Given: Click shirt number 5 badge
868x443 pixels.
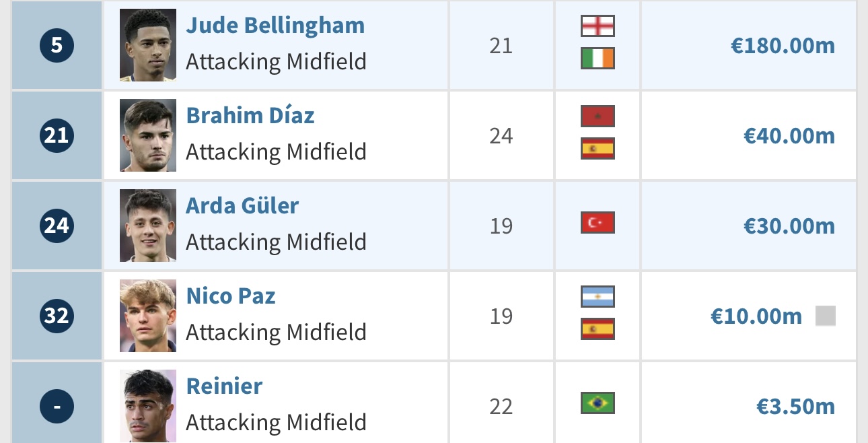Looking at the screenshot, I should pyautogui.click(x=57, y=45).
